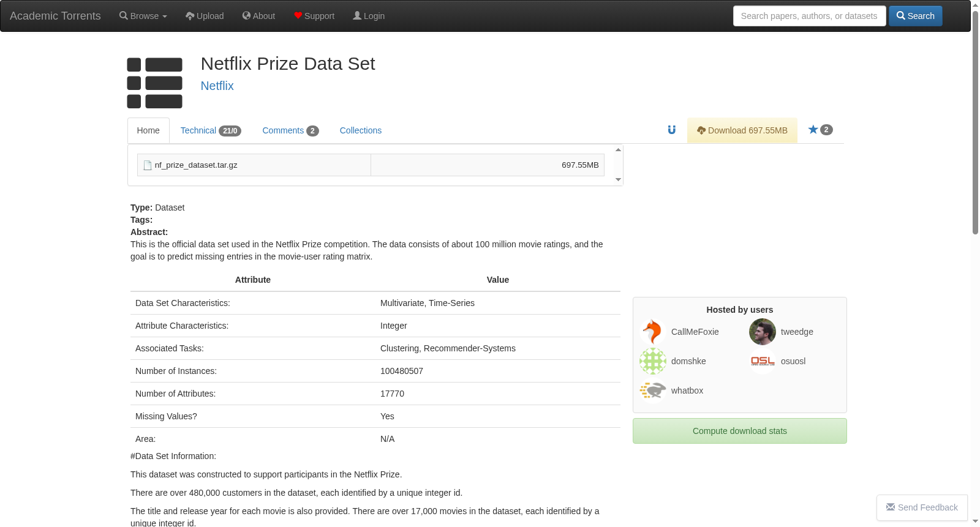Click the Netflix Prize Data Set title
980x527 pixels.
[x=288, y=64]
